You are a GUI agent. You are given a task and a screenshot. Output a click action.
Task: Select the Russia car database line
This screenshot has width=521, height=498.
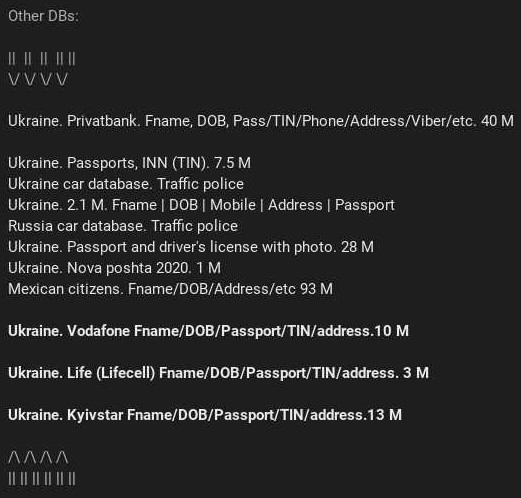click(x=123, y=226)
